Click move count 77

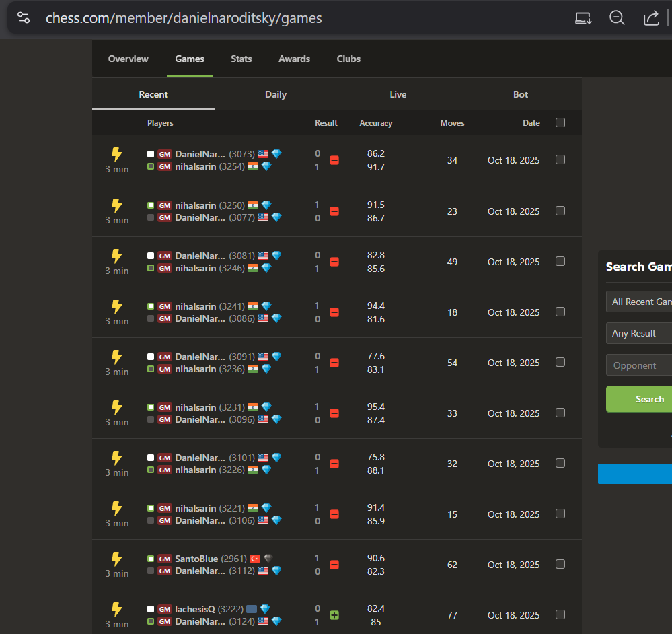pos(452,615)
